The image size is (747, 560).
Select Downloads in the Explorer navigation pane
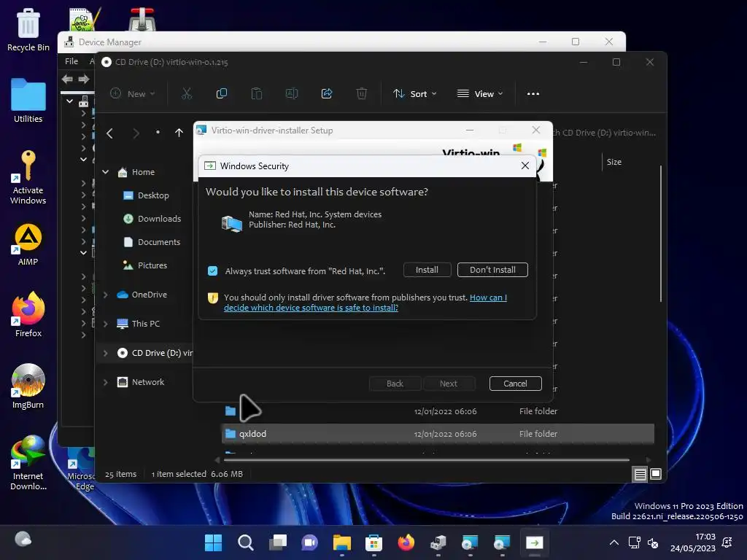coord(159,219)
